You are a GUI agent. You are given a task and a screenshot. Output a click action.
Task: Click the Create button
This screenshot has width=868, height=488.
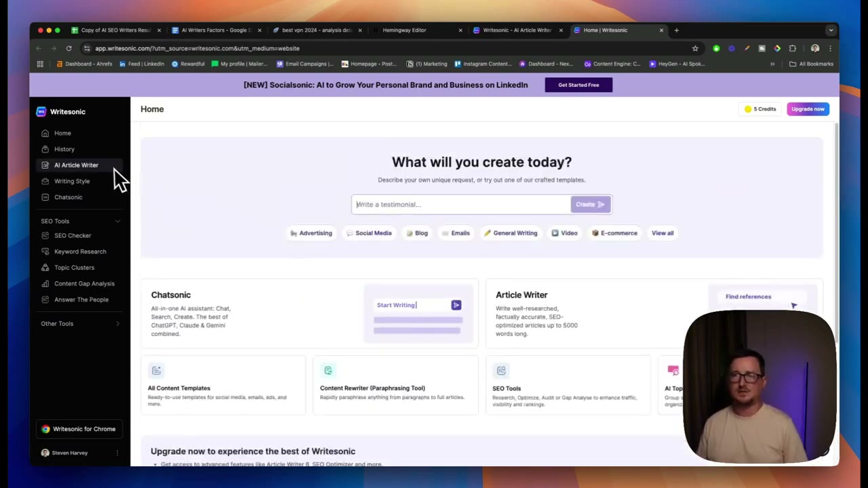[x=590, y=205]
